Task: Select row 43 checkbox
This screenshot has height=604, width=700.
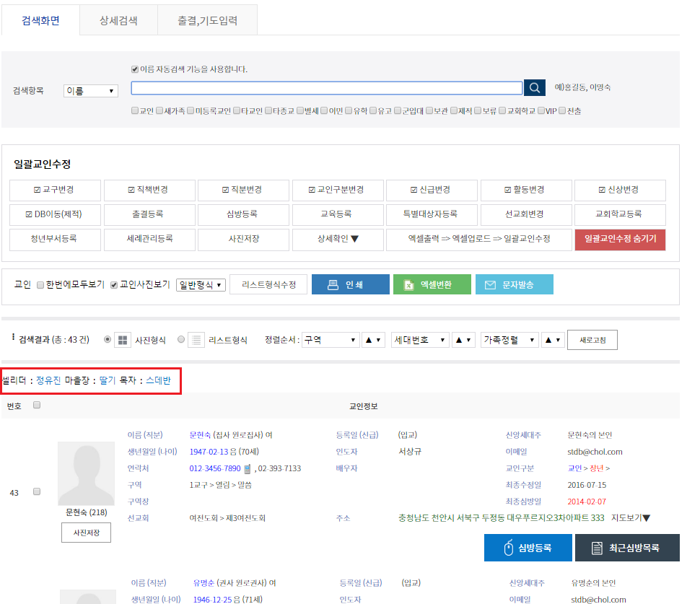Action: [37, 491]
